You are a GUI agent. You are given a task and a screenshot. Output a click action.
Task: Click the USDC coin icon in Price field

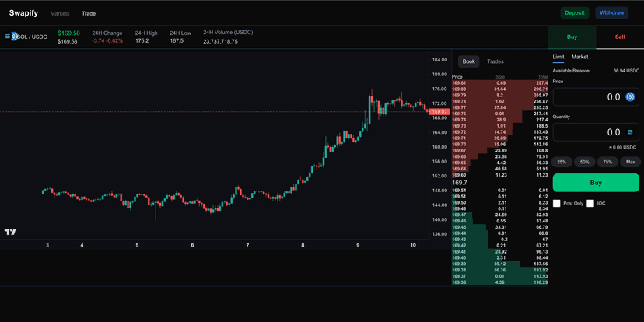pyautogui.click(x=631, y=97)
